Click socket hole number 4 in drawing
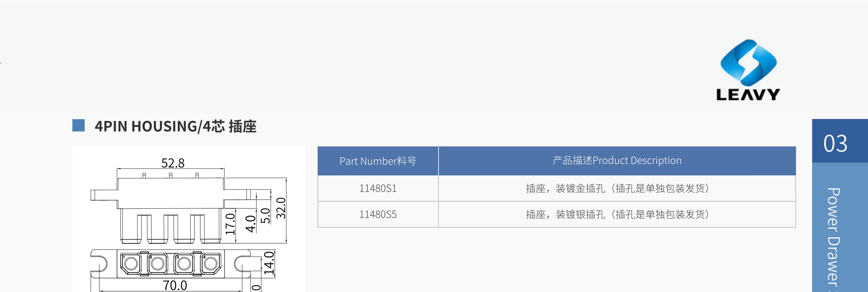 pos(211,263)
